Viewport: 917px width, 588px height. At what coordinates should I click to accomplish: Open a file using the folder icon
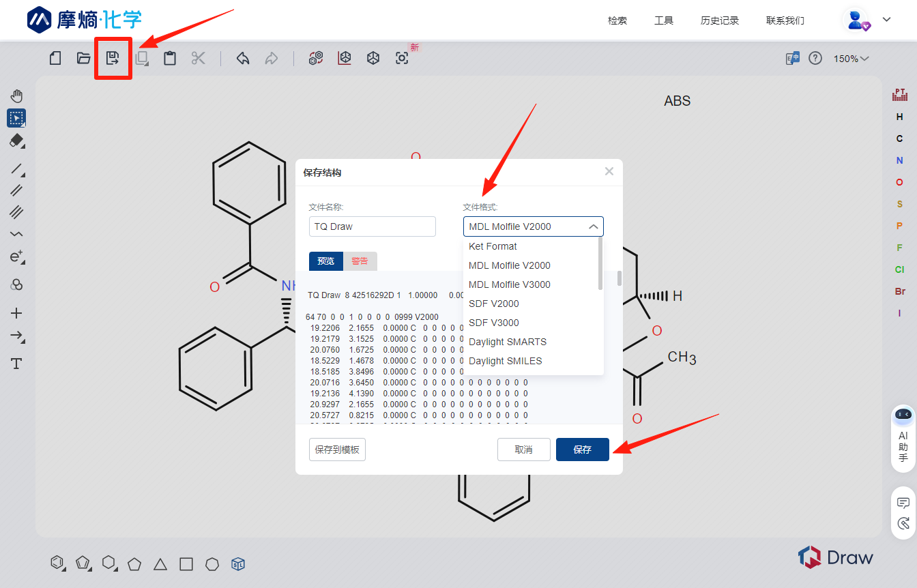coord(83,58)
